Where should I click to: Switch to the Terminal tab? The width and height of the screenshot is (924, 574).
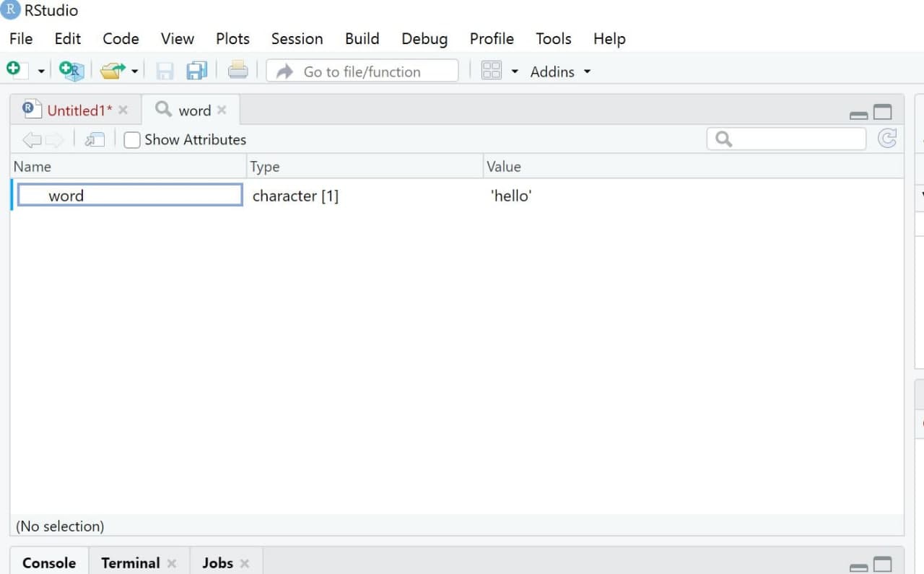click(130, 562)
